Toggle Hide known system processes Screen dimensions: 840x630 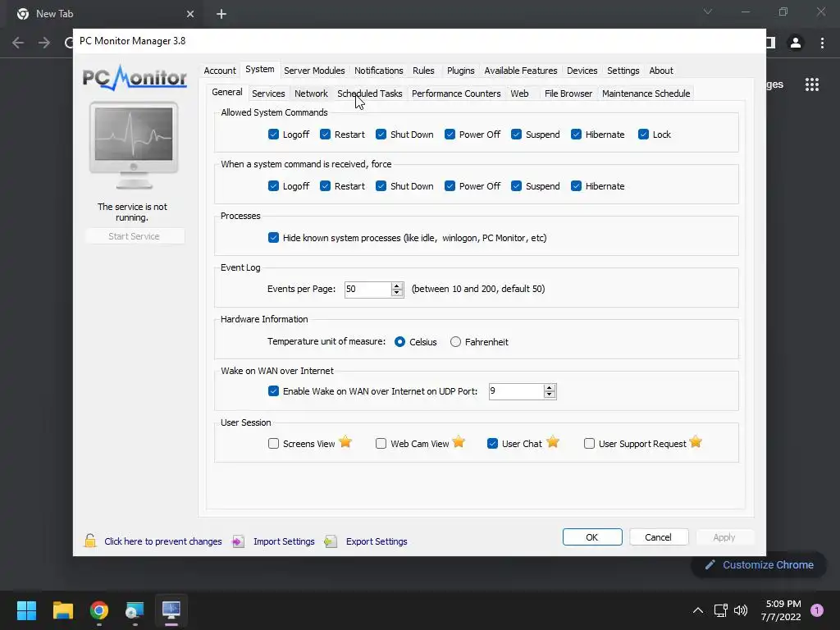[273, 238]
